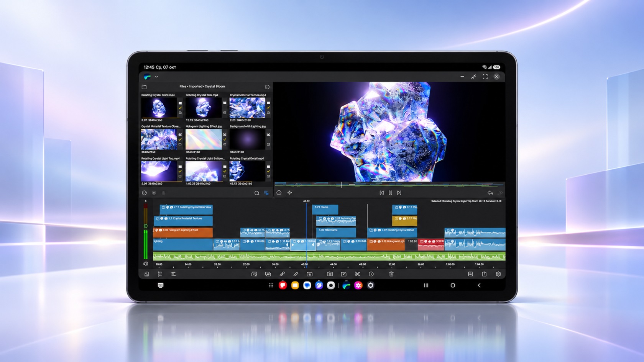The width and height of the screenshot is (644, 362).
Task: Open the library source folder icon
Action: (144, 87)
